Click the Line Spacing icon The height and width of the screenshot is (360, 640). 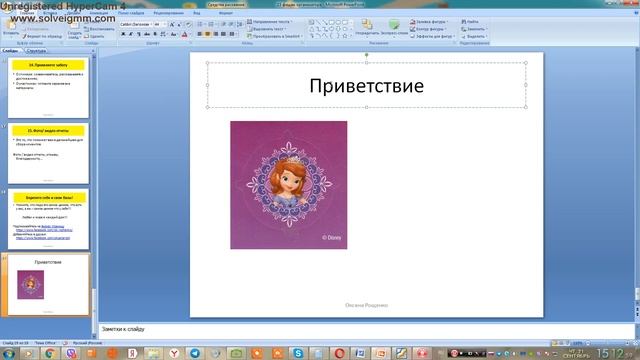(240, 24)
